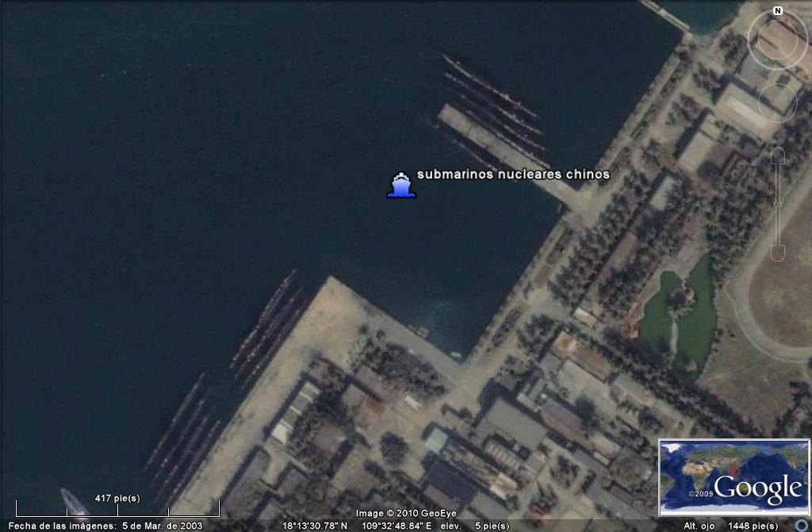The width and height of the screenshot is (812, 532).
Task: Click the Google logo watermark
Action: [759, 488]
